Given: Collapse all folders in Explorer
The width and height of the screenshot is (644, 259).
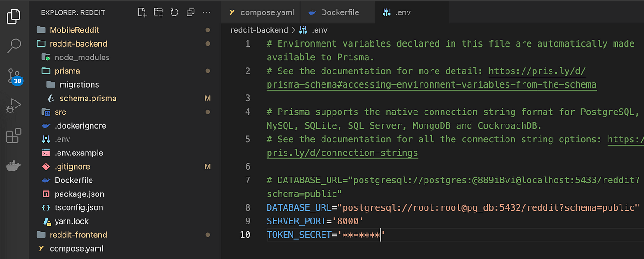Looking at the screenshot, I should (x=190, y=12).
